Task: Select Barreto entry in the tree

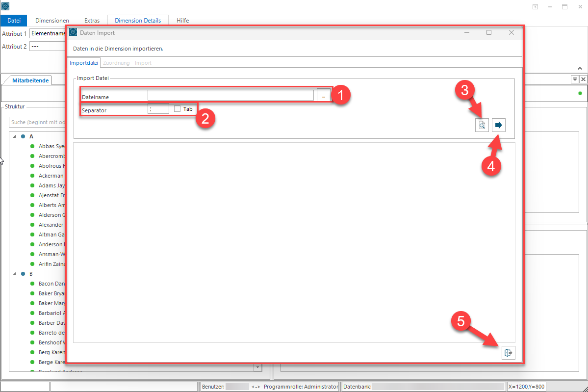Action: (52, 333)
